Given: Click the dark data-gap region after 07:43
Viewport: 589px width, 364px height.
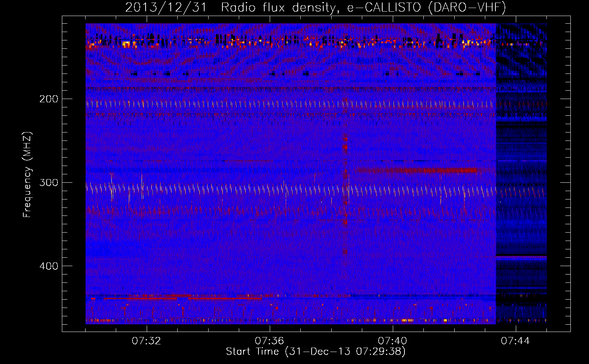Looking at the screenshot, I should (521, 174).
